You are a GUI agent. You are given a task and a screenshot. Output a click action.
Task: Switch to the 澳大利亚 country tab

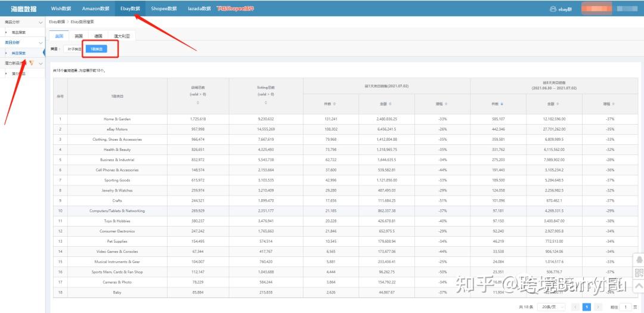(x=122, y=36)
